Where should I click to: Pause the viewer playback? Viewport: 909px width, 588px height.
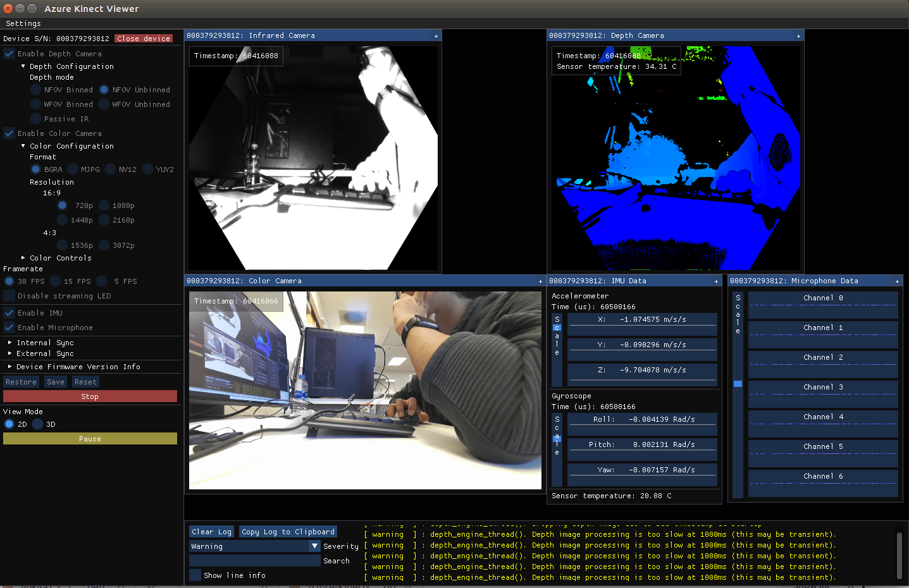(90, 439)
